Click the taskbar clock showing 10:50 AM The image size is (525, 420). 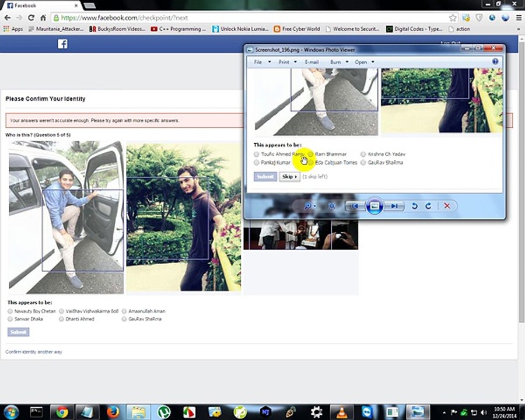(505, 412)
